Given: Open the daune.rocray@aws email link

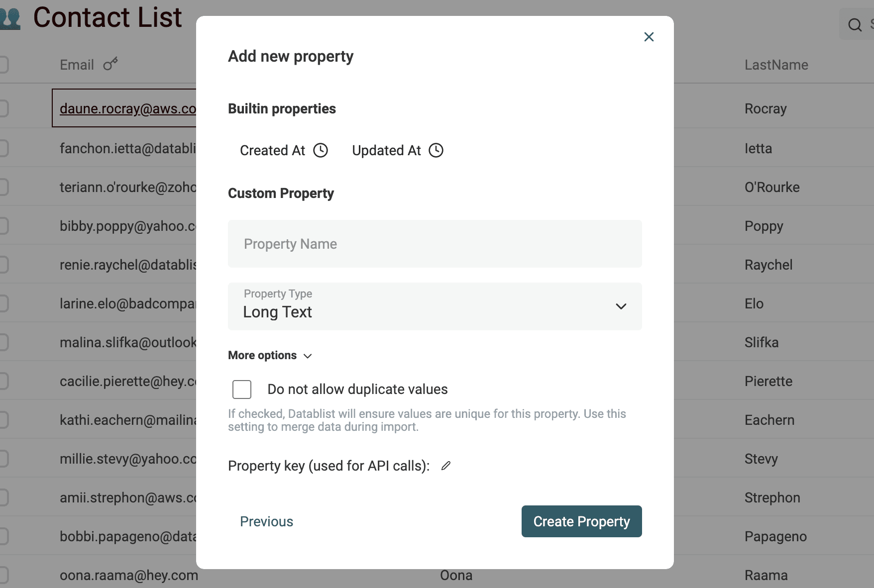Looking at the screenshot, I should click(127, 108).
